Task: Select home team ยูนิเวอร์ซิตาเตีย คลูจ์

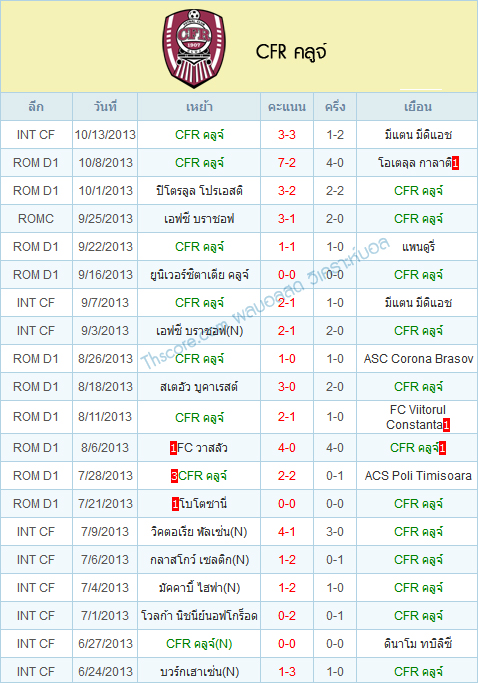Action: pos(199,275)
